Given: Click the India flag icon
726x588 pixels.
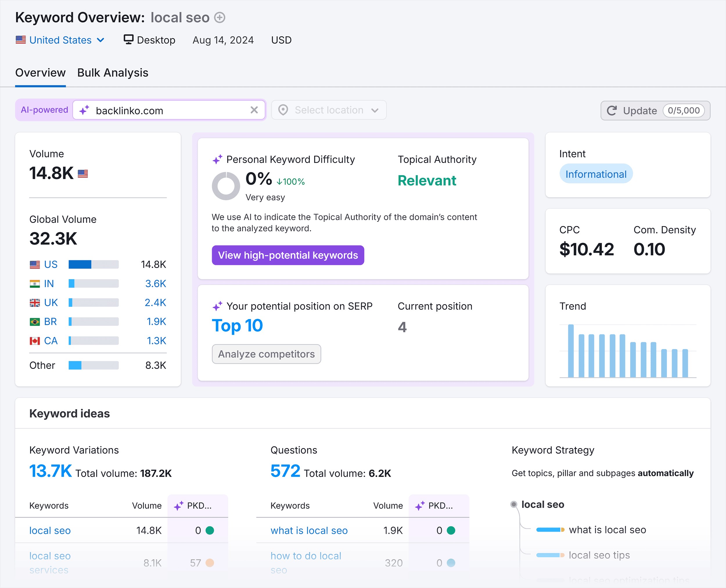Looking at the screenshot, I should [x=35, y=284].
